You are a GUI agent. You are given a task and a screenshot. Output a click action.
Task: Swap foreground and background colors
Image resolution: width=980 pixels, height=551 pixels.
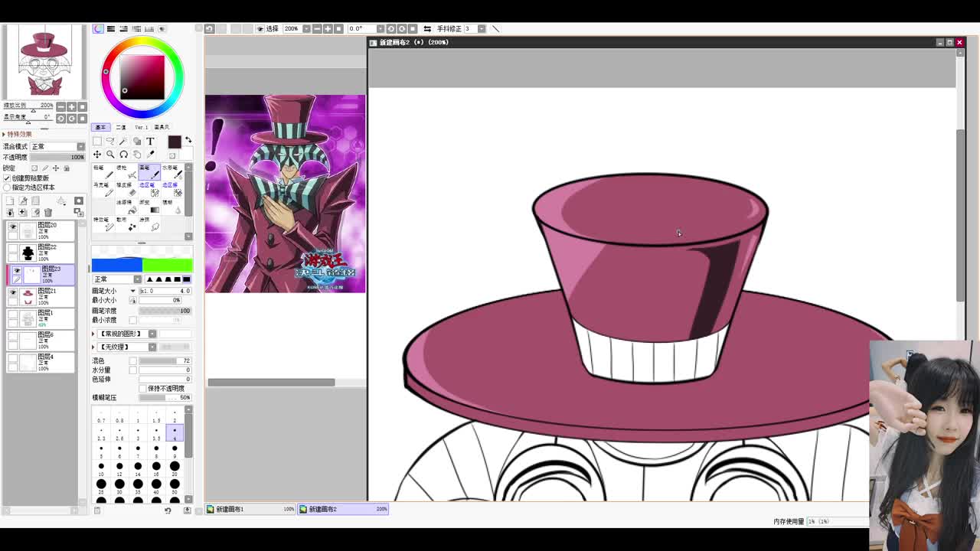click(188, 139)
